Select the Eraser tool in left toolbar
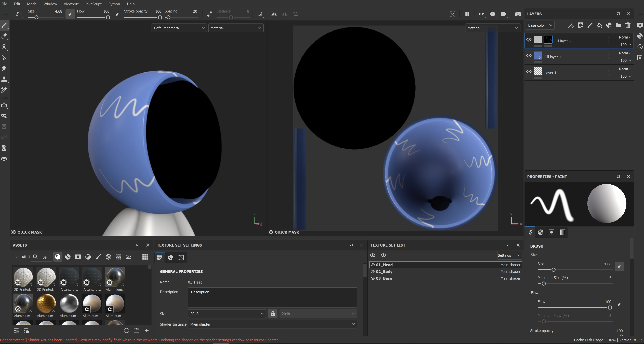This screenshot has height=344, width=644. pyautogui.click(x=4, y=36)
